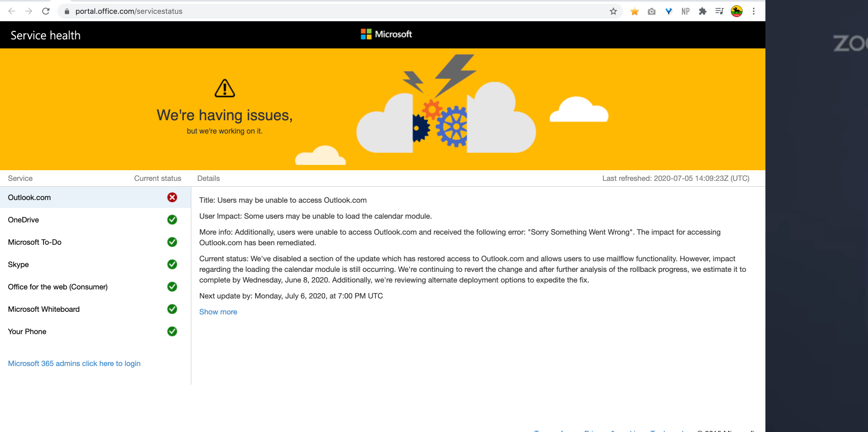Click the green check icon for Skype
This screenshot has width=868, height=432.
pyautogui.click(x=172, y=264)
